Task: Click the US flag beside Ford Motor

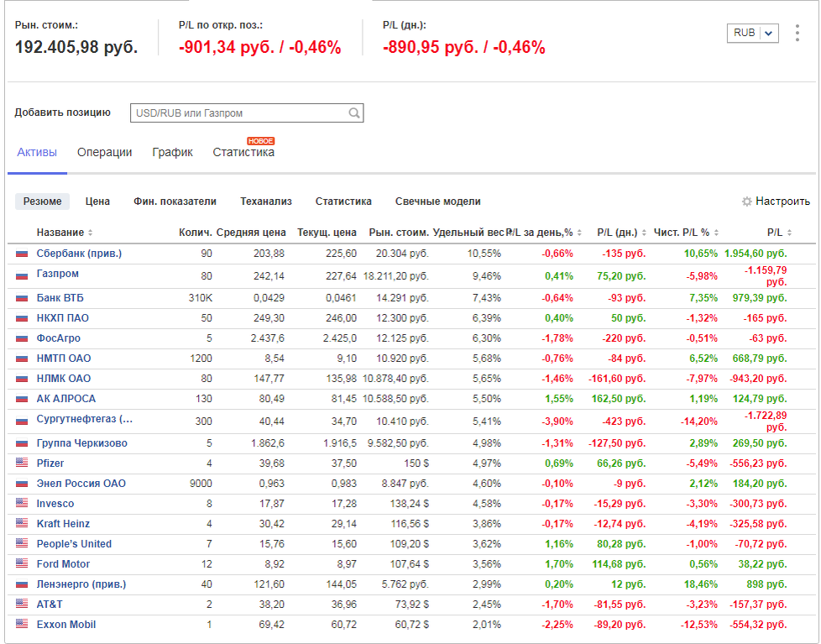Action: [22, 563]
